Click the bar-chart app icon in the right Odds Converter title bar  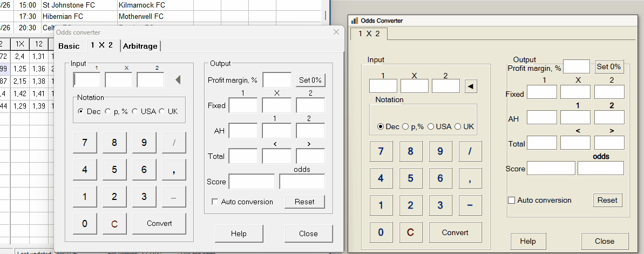[355, 21]
